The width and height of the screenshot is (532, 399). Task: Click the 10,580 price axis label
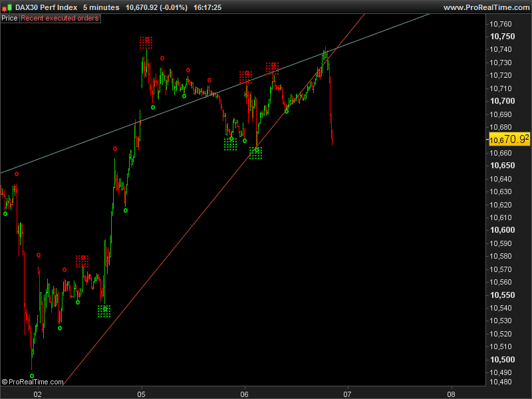click(501, 256)
